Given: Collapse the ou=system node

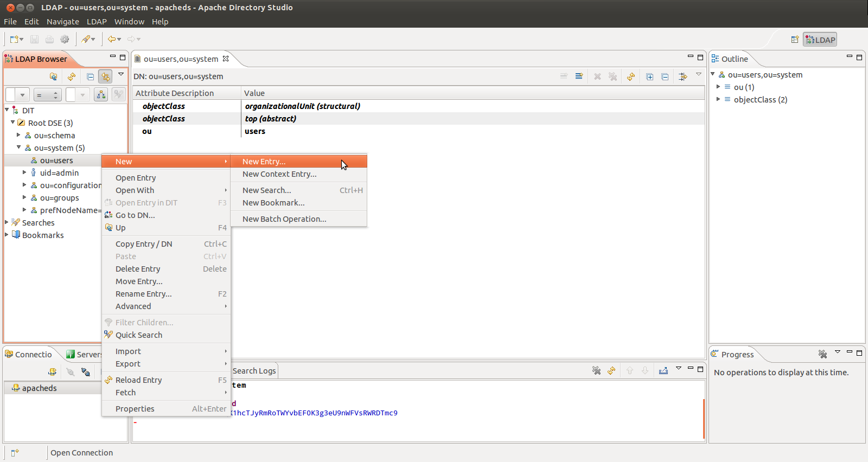Looking at the screenshot, I should tap(18, 147).
